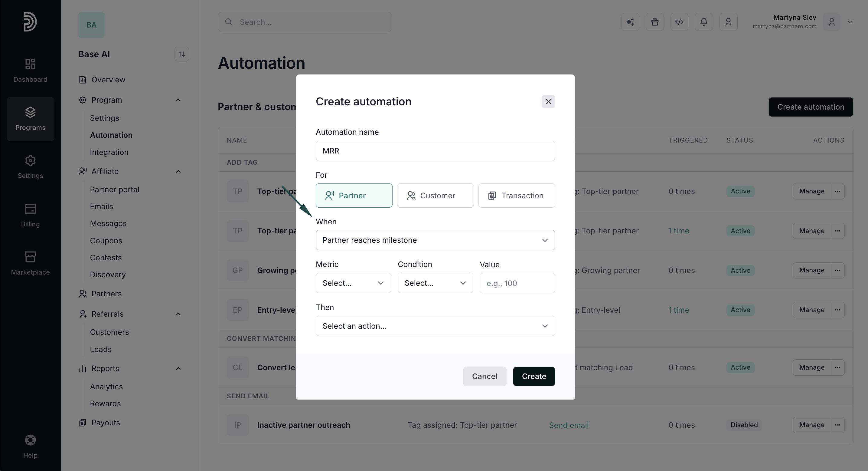
Task: Select Transaction as the automation target
Action: point(517,196)
